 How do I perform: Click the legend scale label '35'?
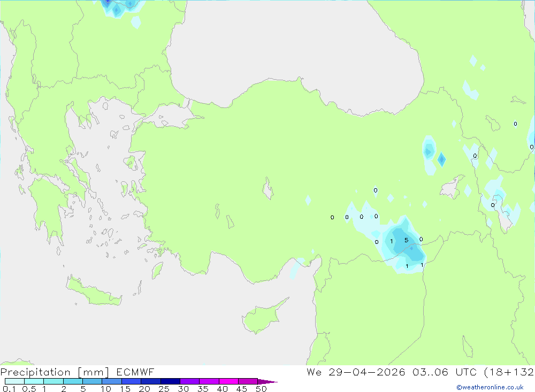coord(203,389)
